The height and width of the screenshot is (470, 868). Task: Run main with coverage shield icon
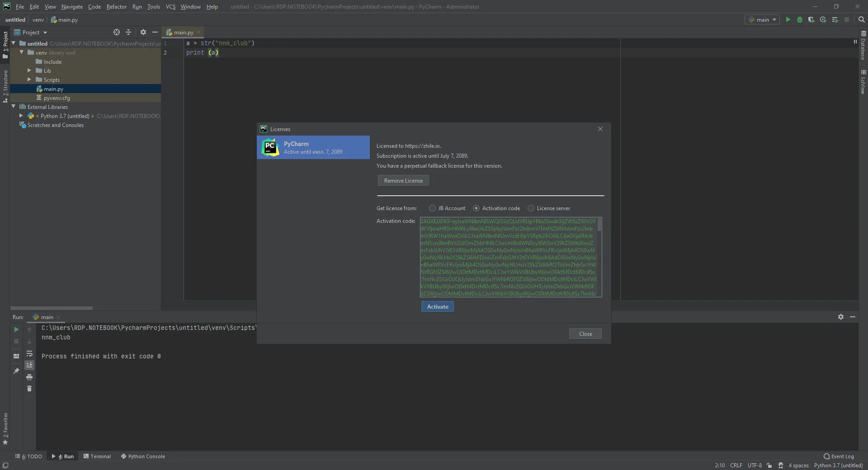pos(811,19)
